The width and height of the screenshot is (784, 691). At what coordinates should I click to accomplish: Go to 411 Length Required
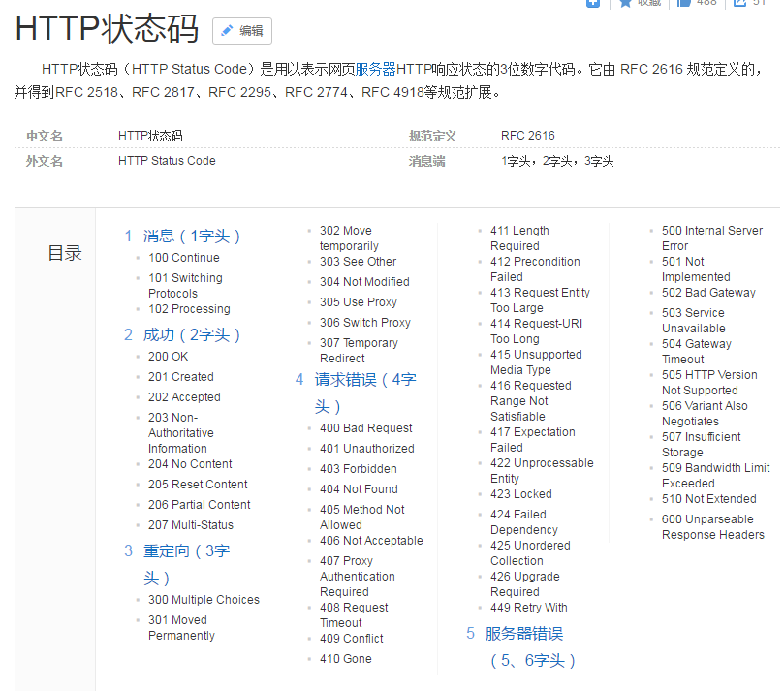(x=519, y=238)
